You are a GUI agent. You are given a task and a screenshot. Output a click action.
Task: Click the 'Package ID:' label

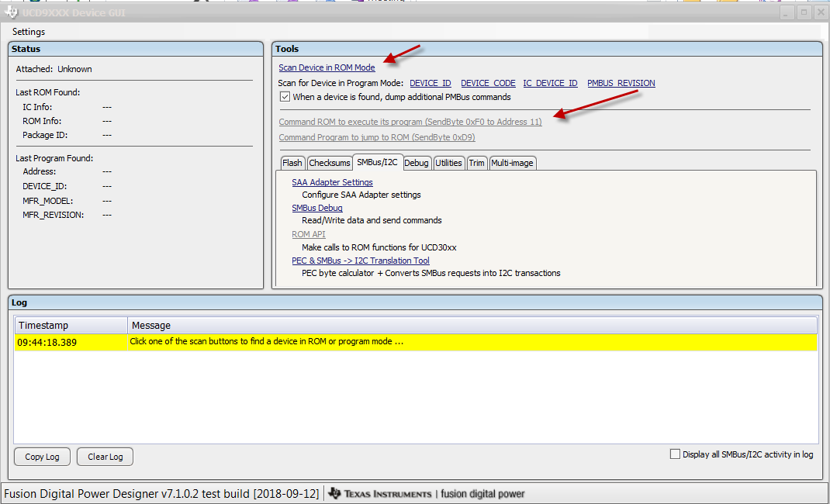[x=45, y=136]
